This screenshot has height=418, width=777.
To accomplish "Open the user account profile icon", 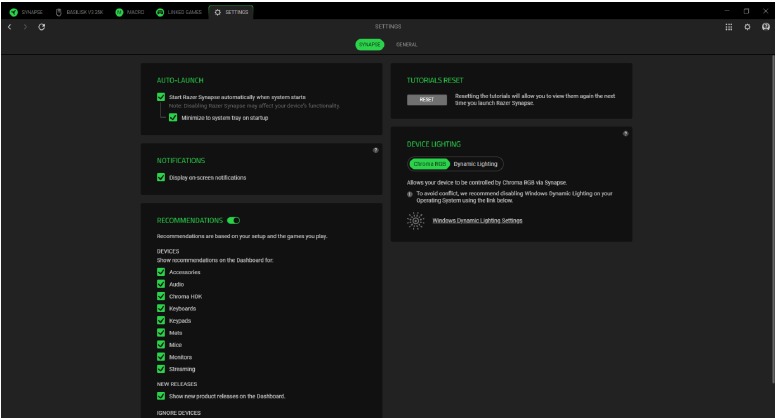I will pos(766,27).
